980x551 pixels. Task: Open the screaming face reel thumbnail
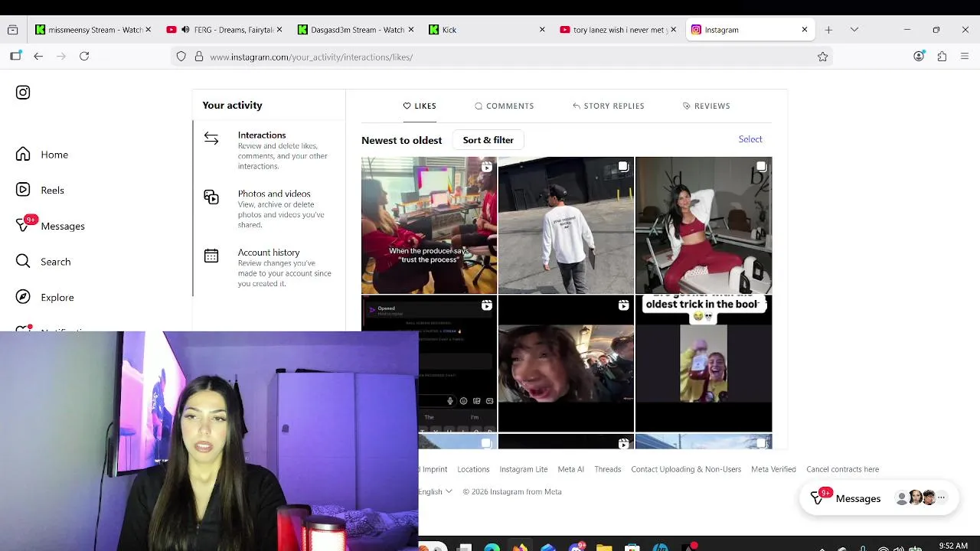566,364
